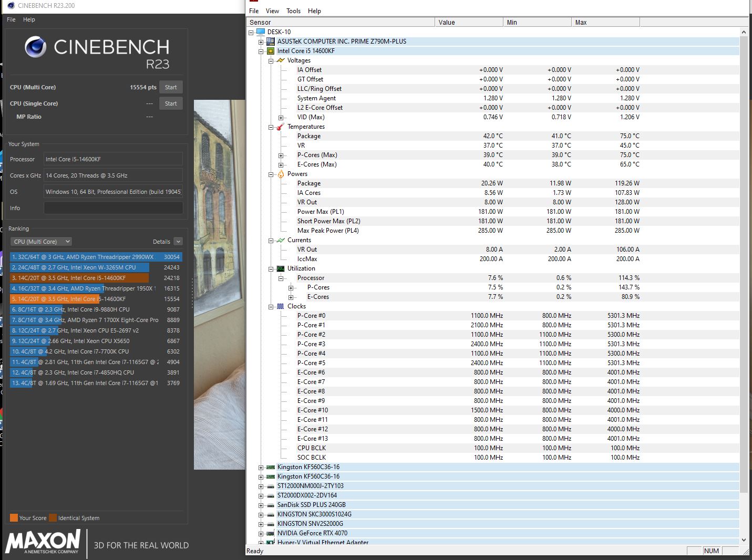Open the monitor window's File menu

point(254,11)
